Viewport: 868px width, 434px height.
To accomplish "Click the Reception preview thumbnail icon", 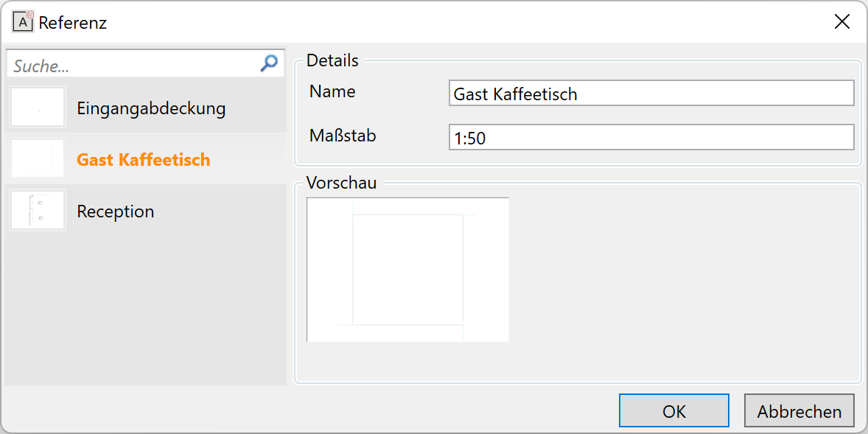I will 37,210.
